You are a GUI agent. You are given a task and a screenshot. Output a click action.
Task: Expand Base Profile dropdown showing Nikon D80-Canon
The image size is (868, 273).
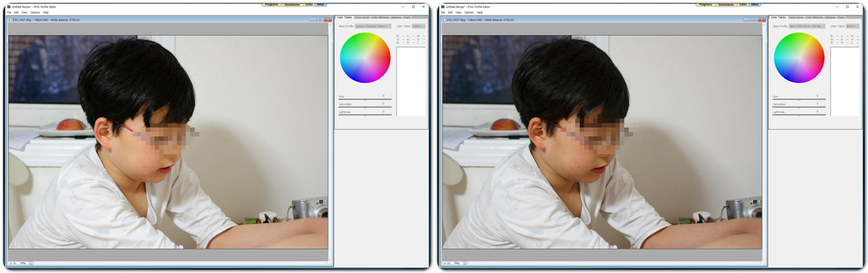coord(807,26)
